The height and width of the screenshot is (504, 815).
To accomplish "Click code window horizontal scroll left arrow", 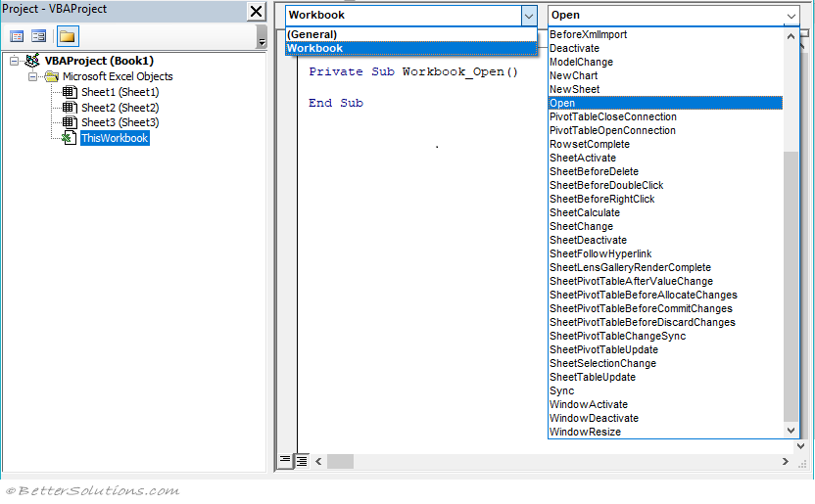I will [x=318, y=461].
